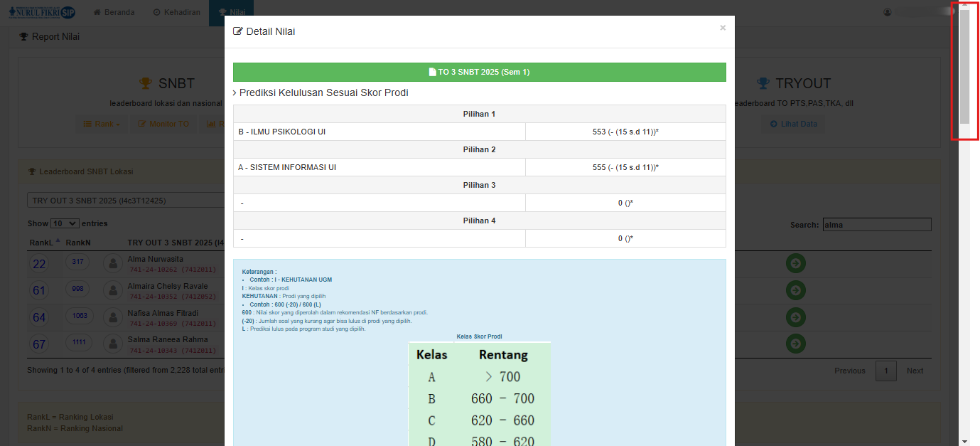Click the Nurul Fikri SIP logo
The image size is (980, 446).
tap(42, 12)
